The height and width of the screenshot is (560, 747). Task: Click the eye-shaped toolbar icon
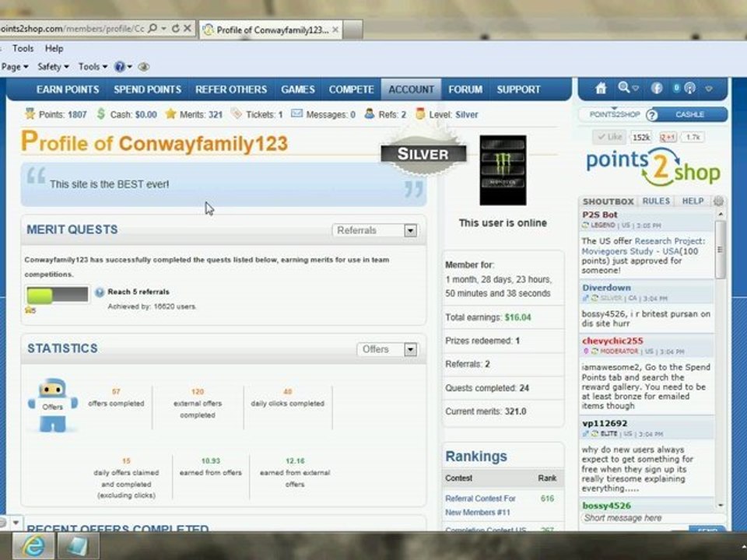[x=143, y=67]
